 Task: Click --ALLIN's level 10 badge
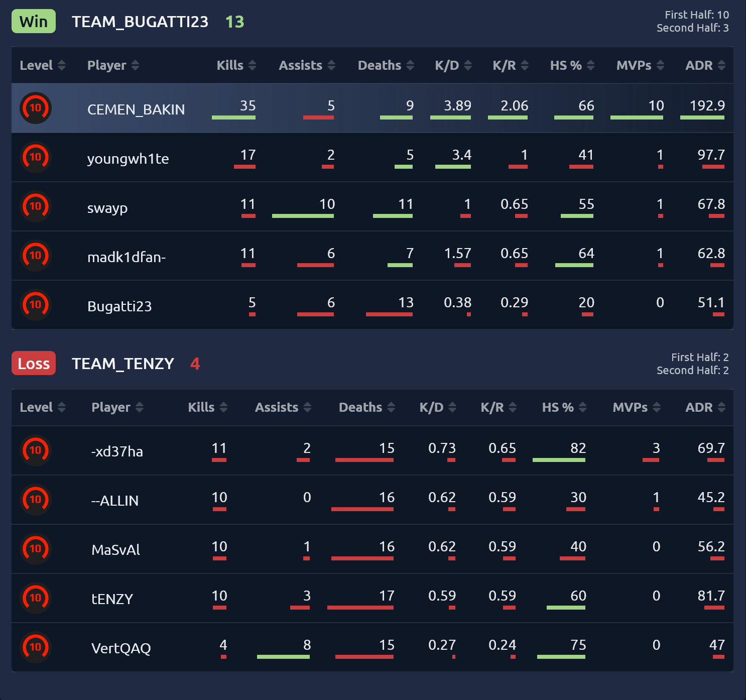click(x=36, y=500)
